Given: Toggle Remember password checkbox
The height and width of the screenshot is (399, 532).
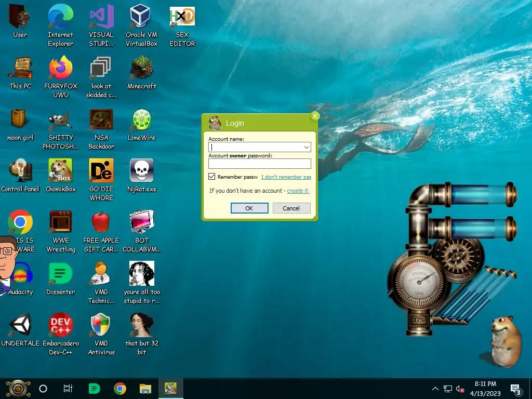Looking at the screenshot, I should click(x=212, y=177).
